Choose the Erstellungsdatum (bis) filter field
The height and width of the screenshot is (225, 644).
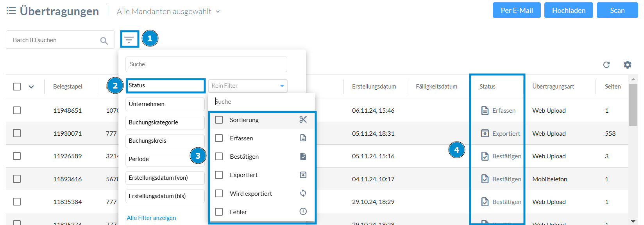pyautogui.click(x=165, y=196)
